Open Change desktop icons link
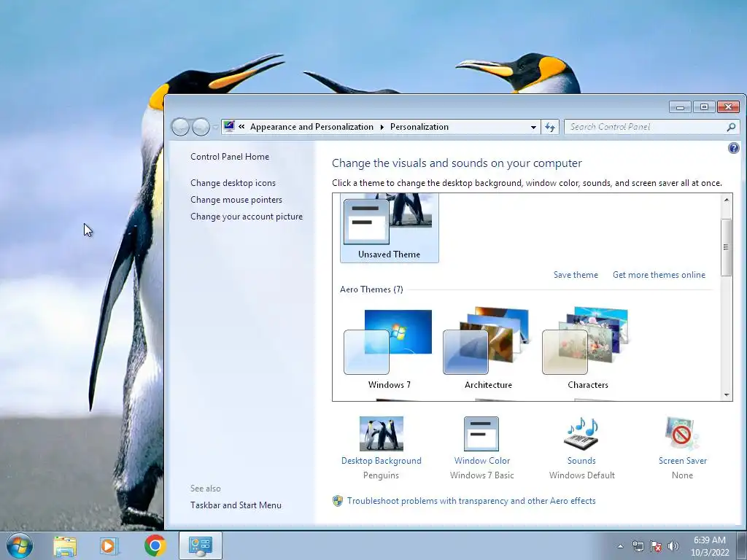747x560 pixels. [233, 183]
